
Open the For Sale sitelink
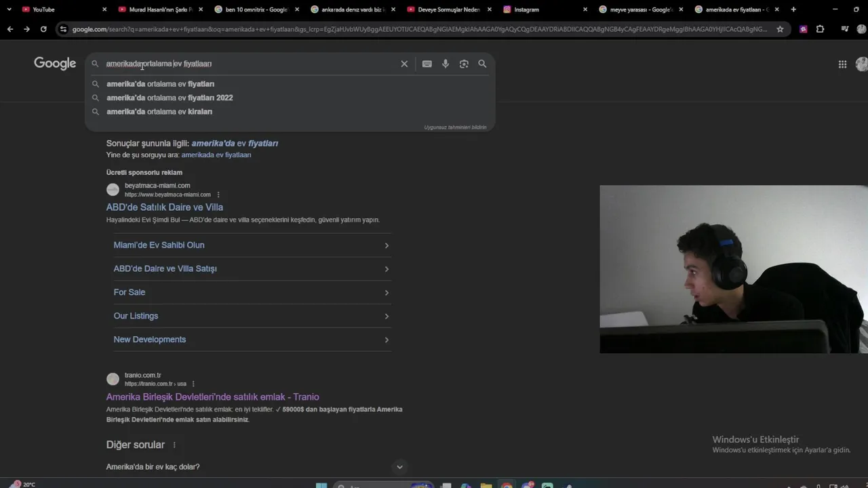pyautogui.click(x=252, y=293)
